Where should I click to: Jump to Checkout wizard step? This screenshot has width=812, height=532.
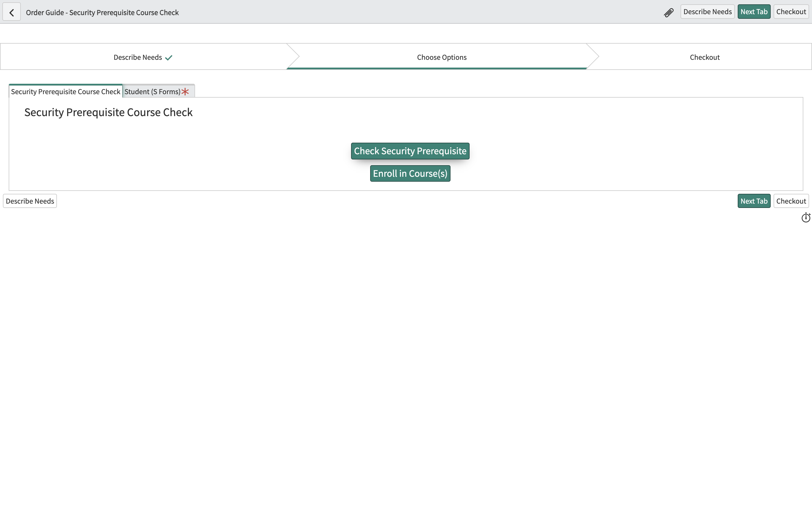click(705, 57)
